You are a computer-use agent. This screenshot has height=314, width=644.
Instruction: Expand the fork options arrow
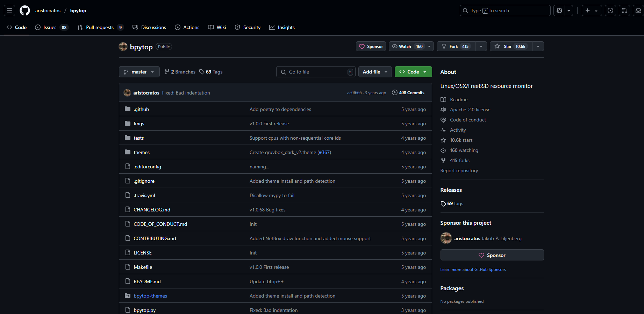pyautogui.click(x=481, y=46)
